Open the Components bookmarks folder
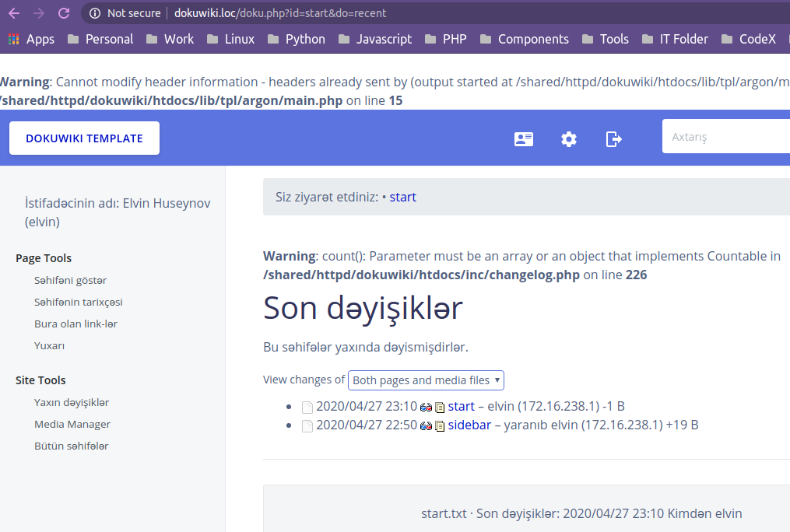 tap(525, 39)
